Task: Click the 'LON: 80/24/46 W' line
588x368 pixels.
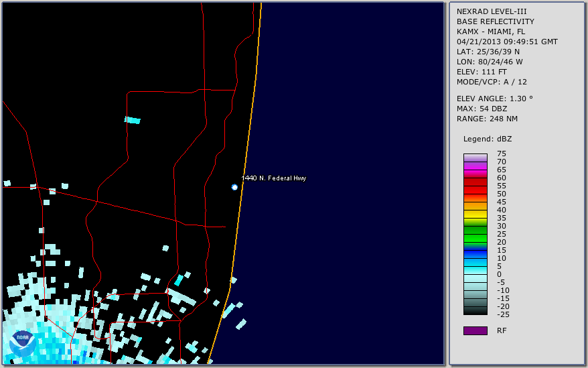Action: (x=490, y=62)
